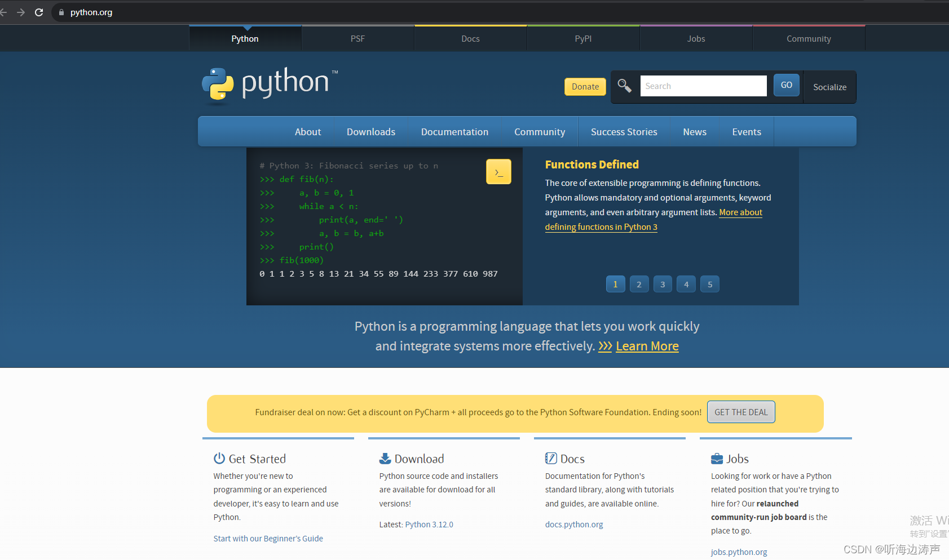Click the Python logo image
This screenshot has width=949, height=560.
point(270,86)
